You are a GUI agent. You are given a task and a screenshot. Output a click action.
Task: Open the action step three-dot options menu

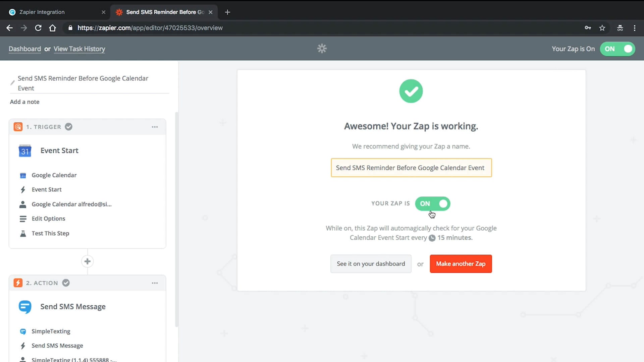click(155, 283)
